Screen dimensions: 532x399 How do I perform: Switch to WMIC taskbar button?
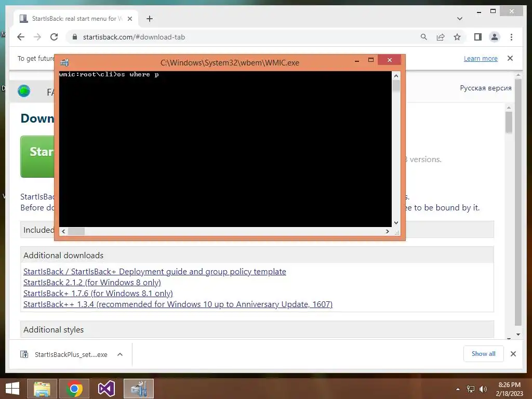click(x=138, y=389)
